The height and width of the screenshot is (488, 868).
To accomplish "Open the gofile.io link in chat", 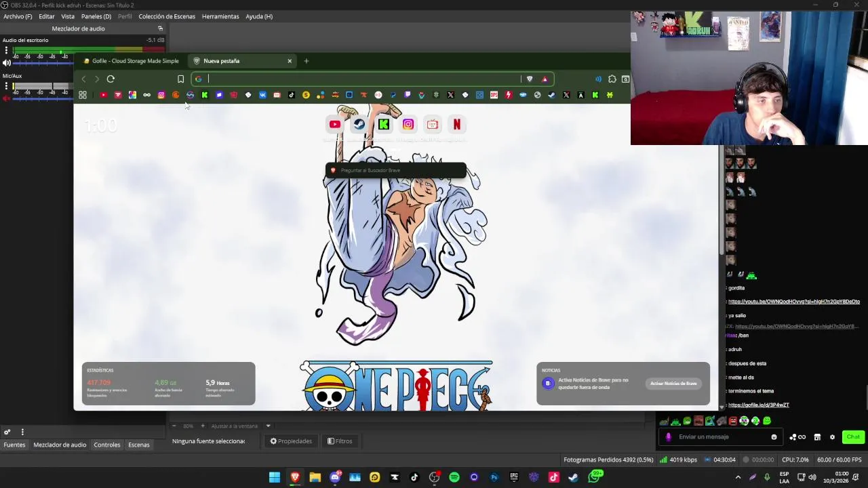I will [x=759, y=405].
